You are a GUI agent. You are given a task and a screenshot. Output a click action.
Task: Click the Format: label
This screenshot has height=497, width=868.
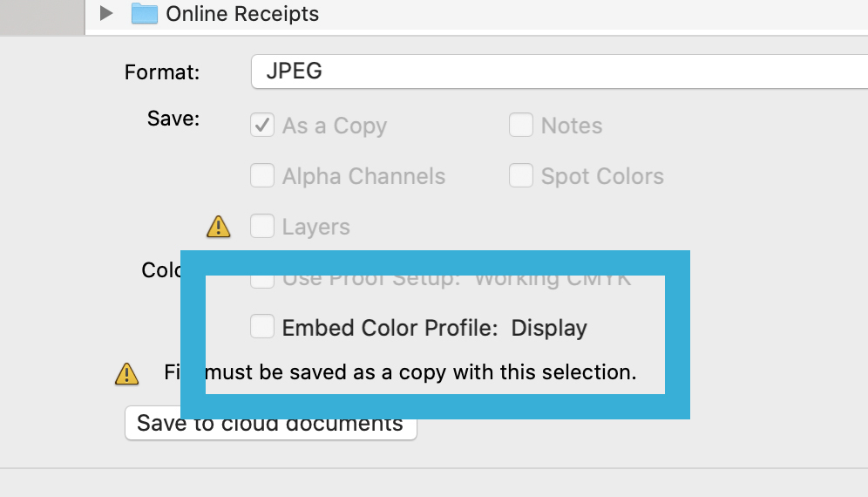pos(162,72)
